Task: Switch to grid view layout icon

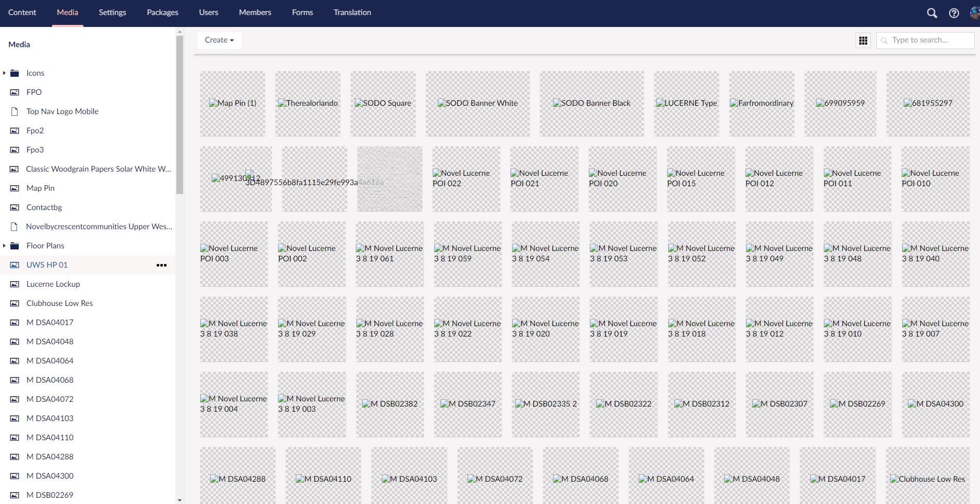Action: [863, 40]
